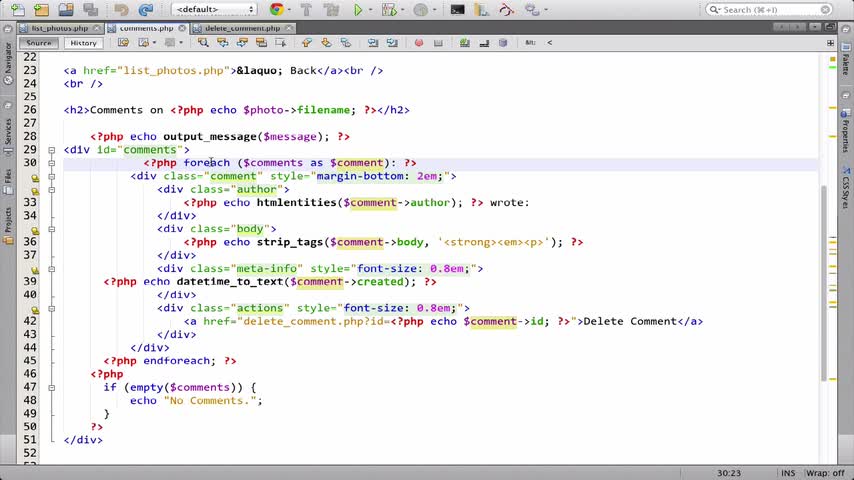This screenshot has width=854, height=480.
Task: Close the delete_comment.php tab
Action: point(289,28)
